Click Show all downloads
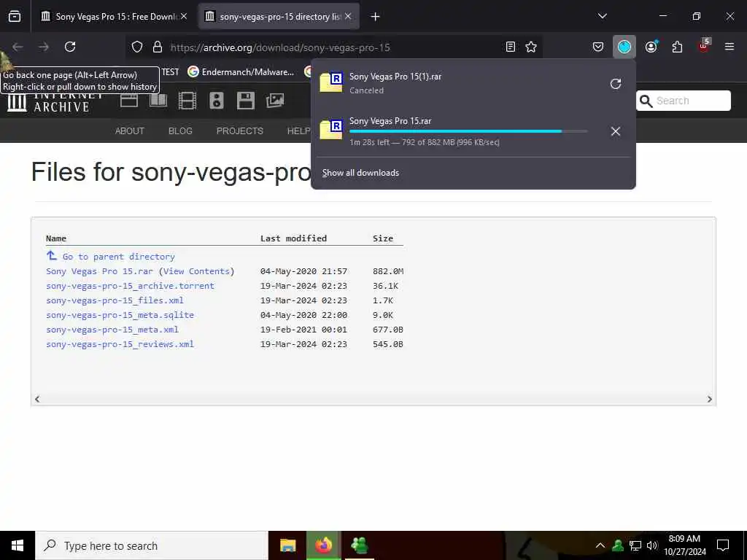Image resolution: width=747 pixels, height=560 pixels. pyautogui.click(x=360, y=173)
